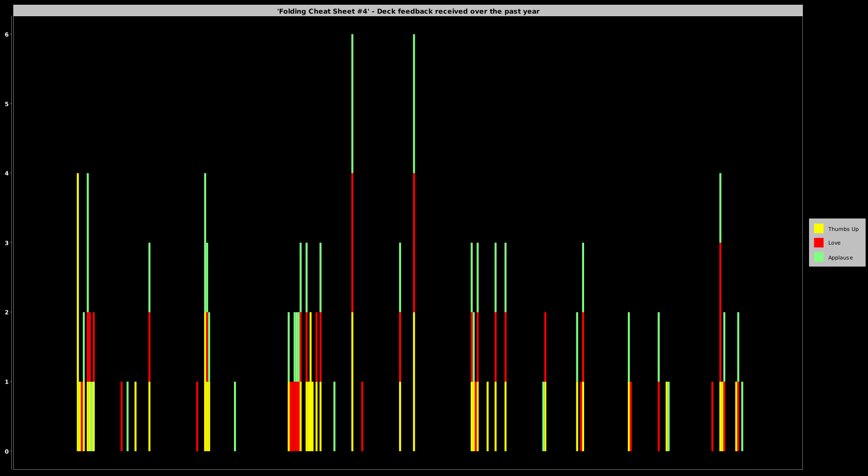The height and width of the screenshot is (476, 868).
Task: Click the red Love legend swatch
Action: point(819,243)
